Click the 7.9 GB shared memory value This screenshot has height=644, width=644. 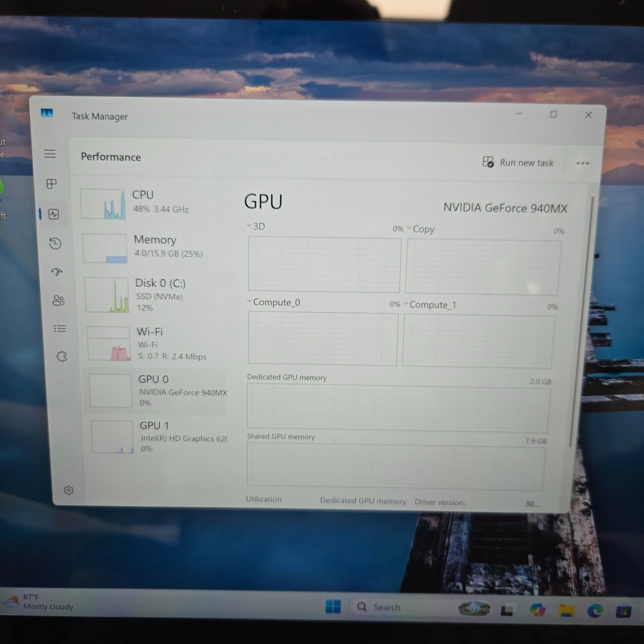tap(535, 441)
